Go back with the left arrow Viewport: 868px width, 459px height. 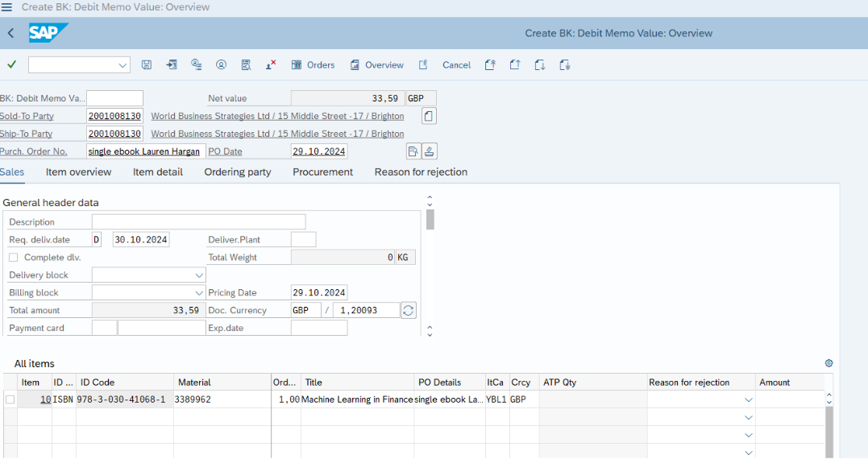pyautogui.click(x=10, y=33)
